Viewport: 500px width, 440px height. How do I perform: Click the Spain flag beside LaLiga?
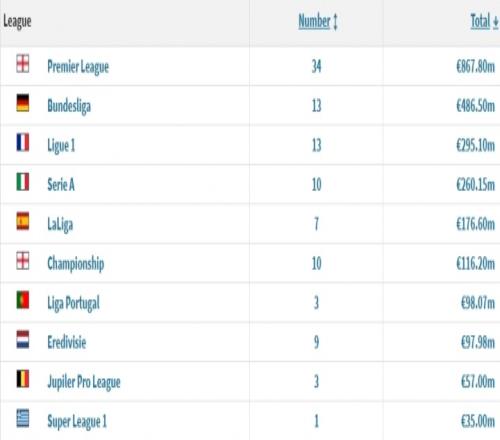click(23, 221)
